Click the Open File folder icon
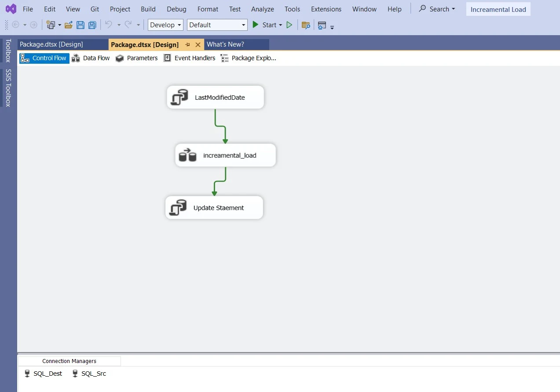Image resolution: width=560 pixels, height=392 pixels. (69, 25)
